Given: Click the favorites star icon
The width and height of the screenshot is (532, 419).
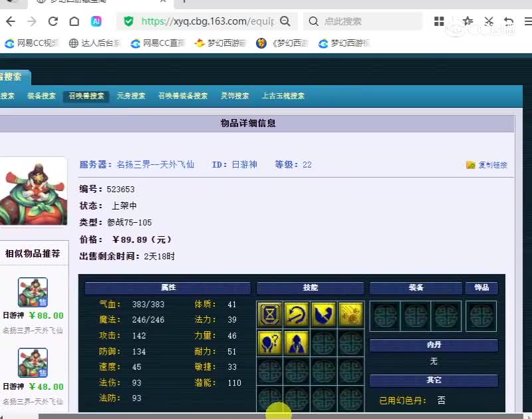Looking at the screenshot, I should click(x=467, y=21).
